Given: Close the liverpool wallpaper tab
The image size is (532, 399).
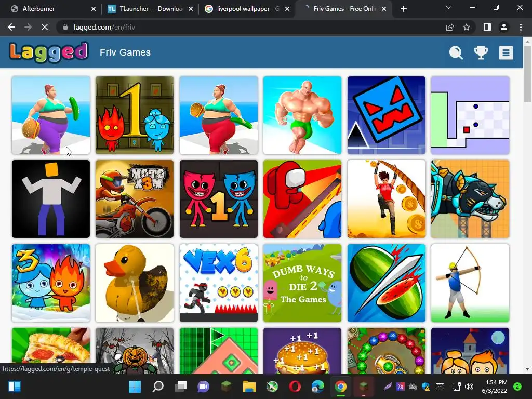Looking at the screenshot, I should tap(287, 9).
